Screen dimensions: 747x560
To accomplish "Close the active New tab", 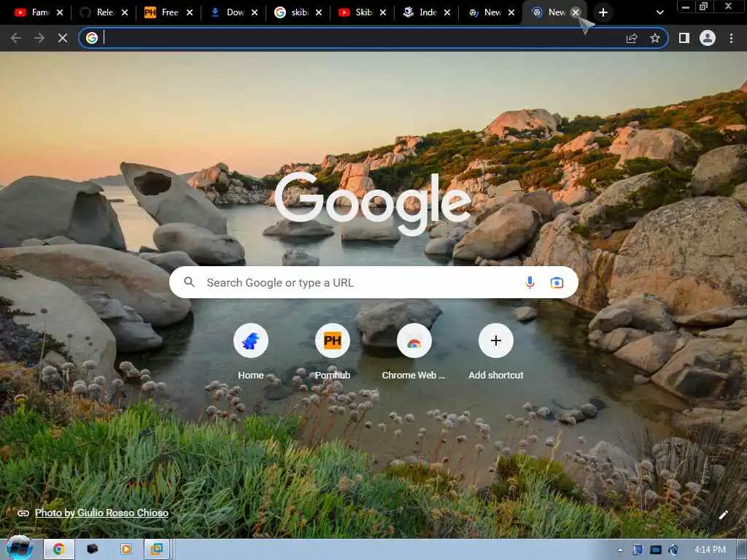I will click(576, 12).
